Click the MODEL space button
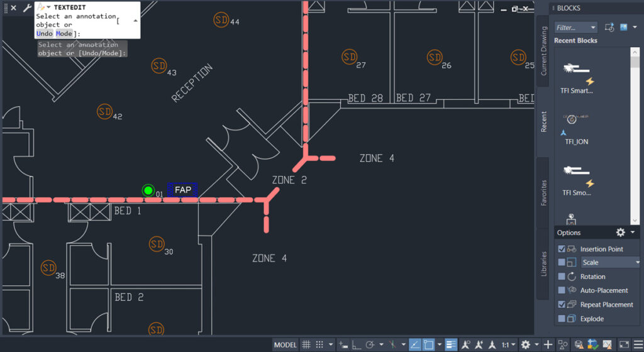The height and width of the screenshot is (352, 644). (285, 344)
